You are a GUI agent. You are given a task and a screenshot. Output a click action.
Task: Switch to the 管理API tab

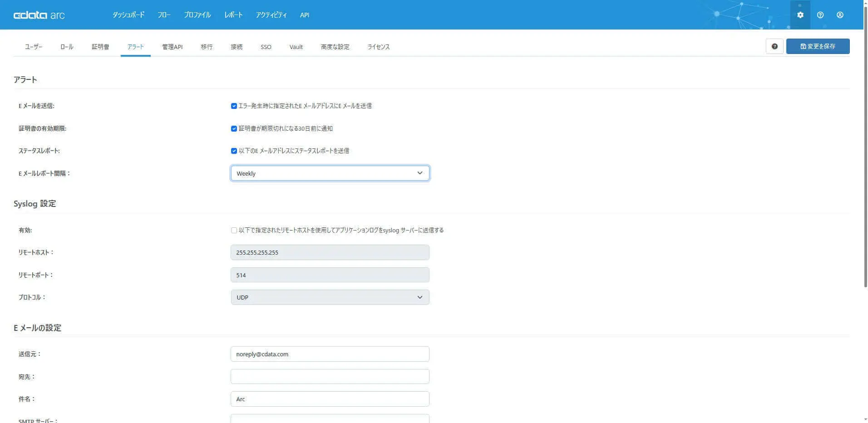tap(172, 47)
